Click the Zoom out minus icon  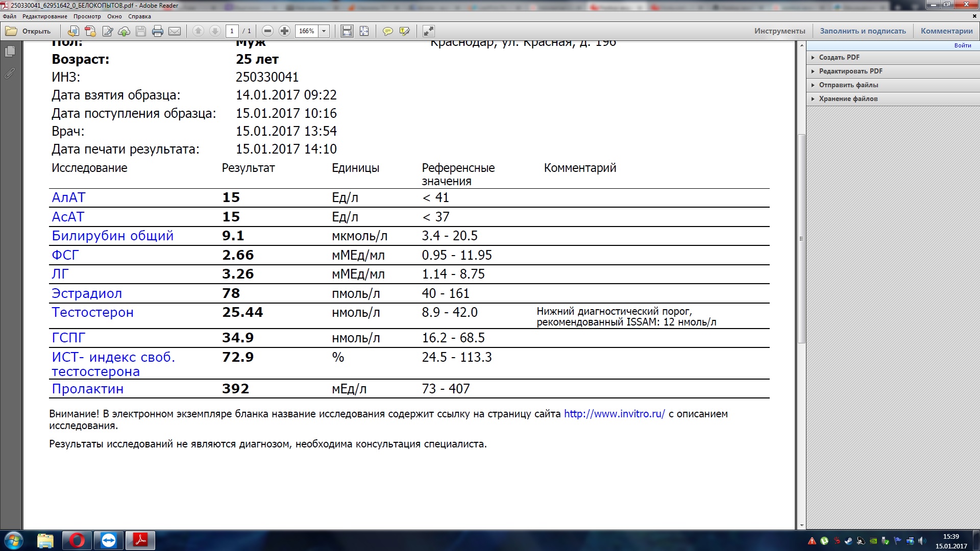267,31
